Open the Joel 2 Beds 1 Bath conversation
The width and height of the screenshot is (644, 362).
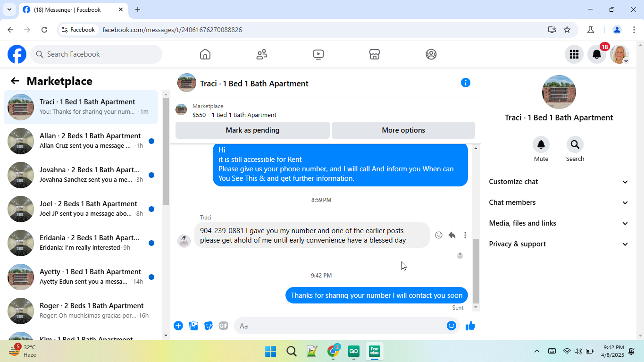pos(81,209)
